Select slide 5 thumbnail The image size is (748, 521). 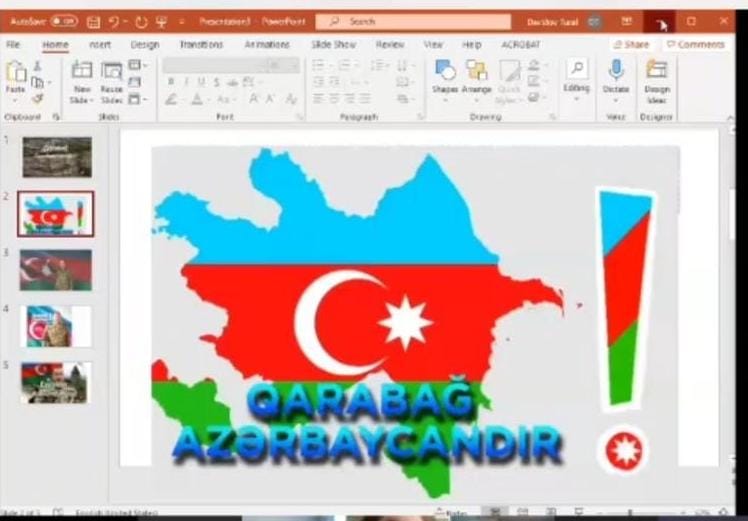tap(56, 383)
